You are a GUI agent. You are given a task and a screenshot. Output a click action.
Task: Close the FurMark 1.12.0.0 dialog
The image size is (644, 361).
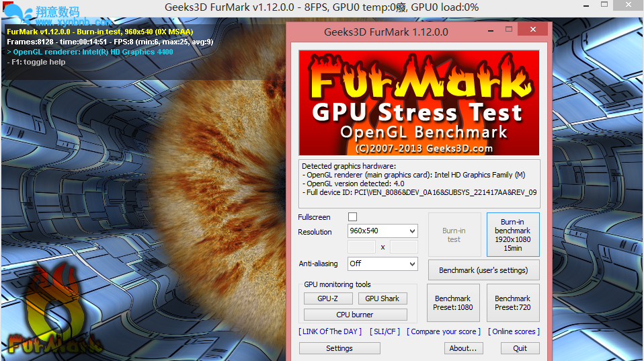point(532,29)
